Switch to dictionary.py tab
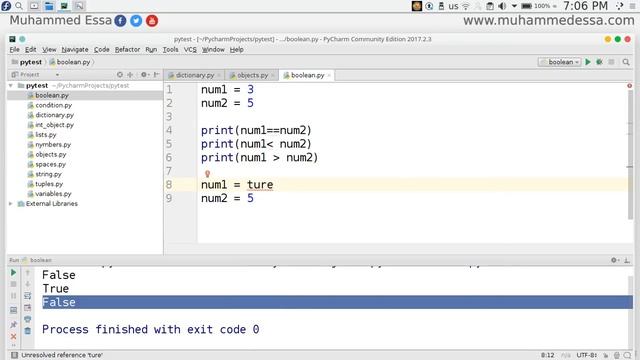Image resolution: width=640 pixels, height=360 pixels. click(195, 76)
